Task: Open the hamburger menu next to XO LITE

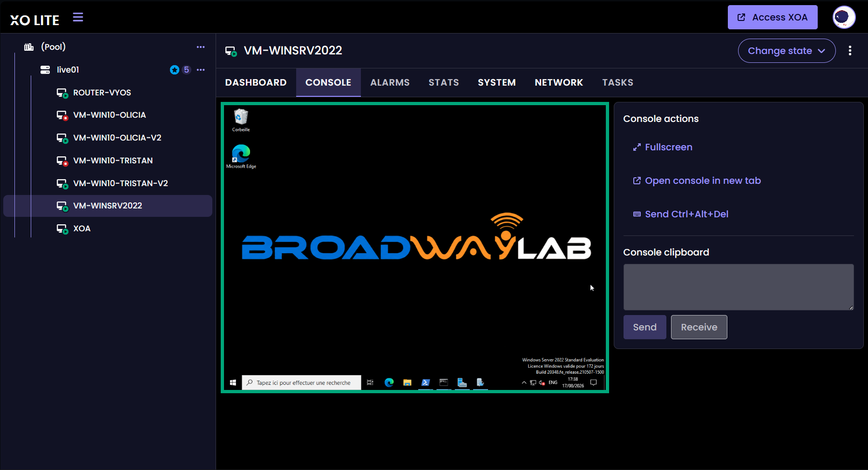Action: pos(78,17)
